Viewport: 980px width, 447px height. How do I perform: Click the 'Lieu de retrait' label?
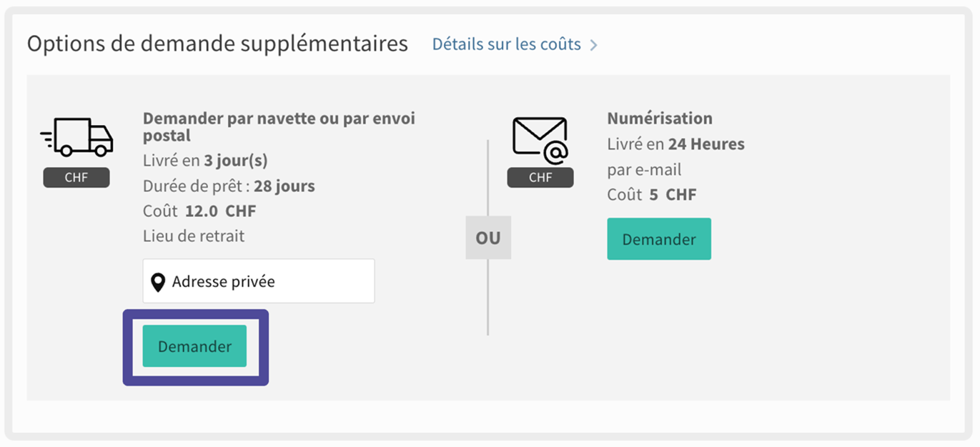(194, 236)
